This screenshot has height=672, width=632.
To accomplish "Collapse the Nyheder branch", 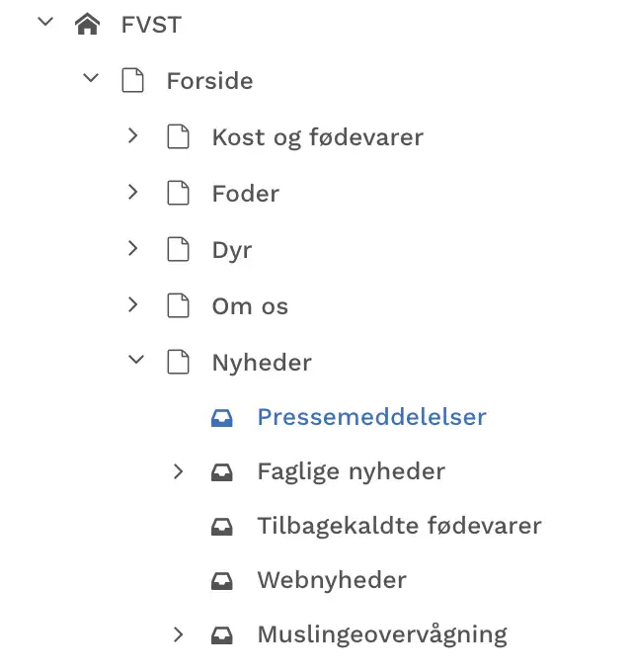I will click(135, 361).
